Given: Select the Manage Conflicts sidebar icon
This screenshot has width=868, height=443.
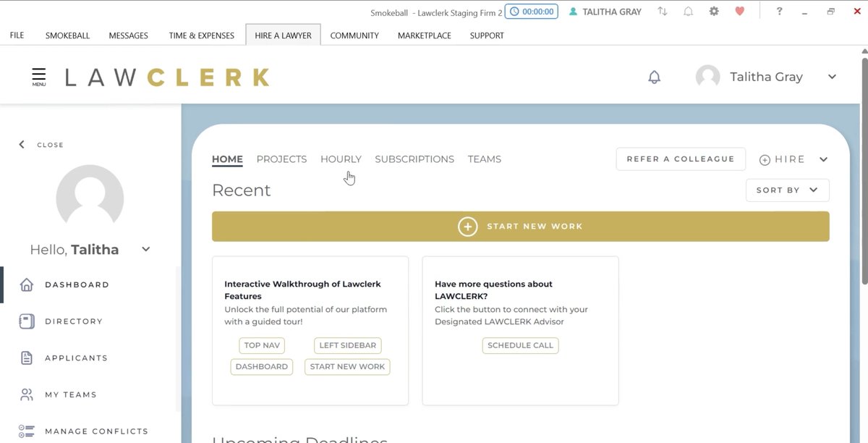Looking at the screenshot, I should pos(27,430).
